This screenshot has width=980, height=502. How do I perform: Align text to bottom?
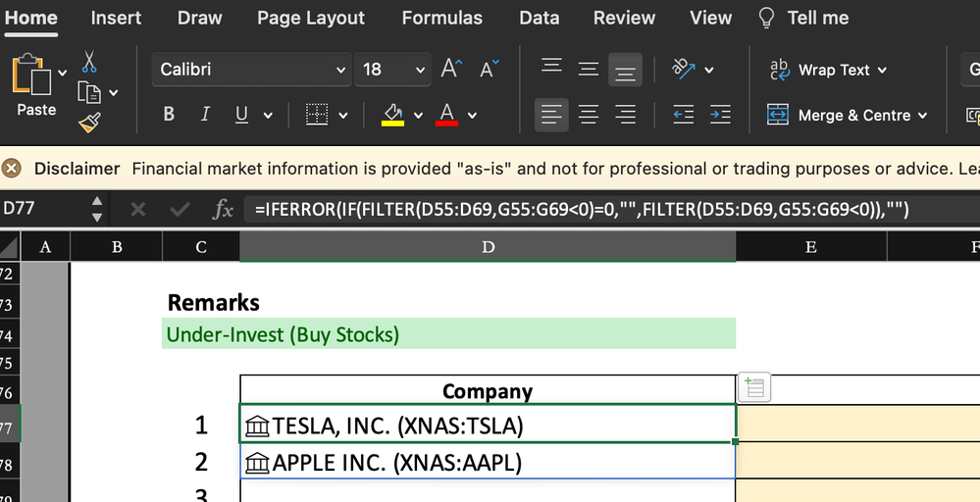625,70
